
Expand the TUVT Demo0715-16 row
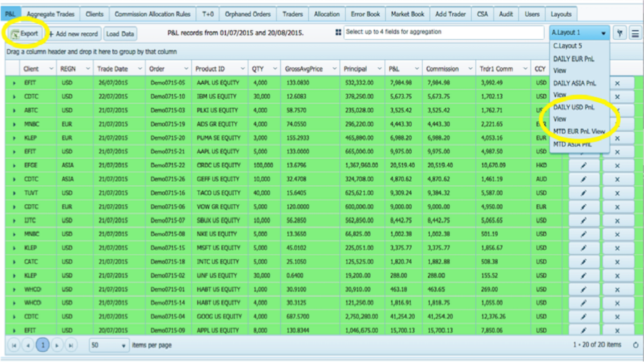pos(14,193)
